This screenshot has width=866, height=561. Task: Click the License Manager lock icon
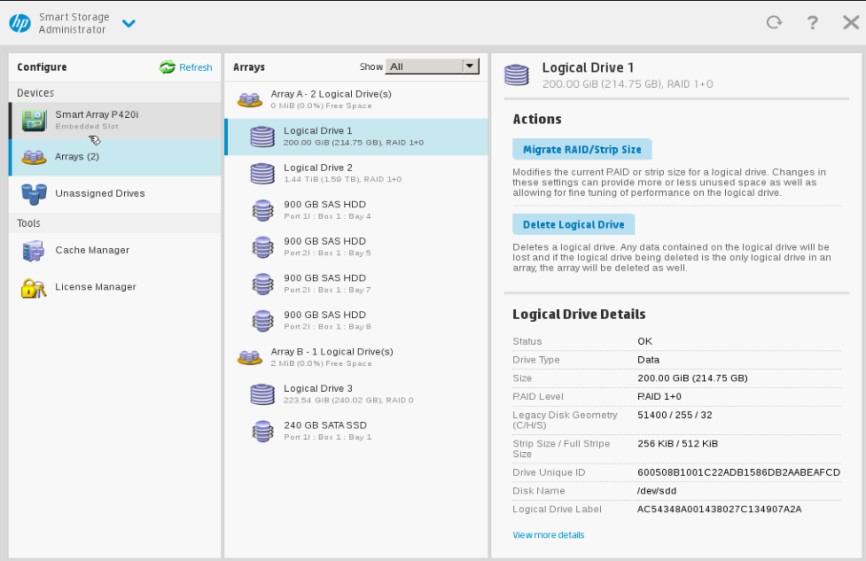click(x=33, y=288)
